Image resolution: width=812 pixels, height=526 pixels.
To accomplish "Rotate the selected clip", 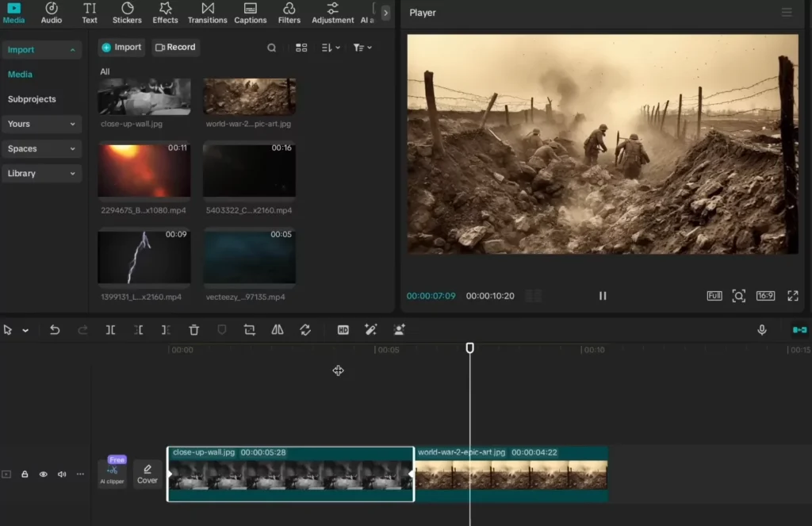I will [305, 330].
